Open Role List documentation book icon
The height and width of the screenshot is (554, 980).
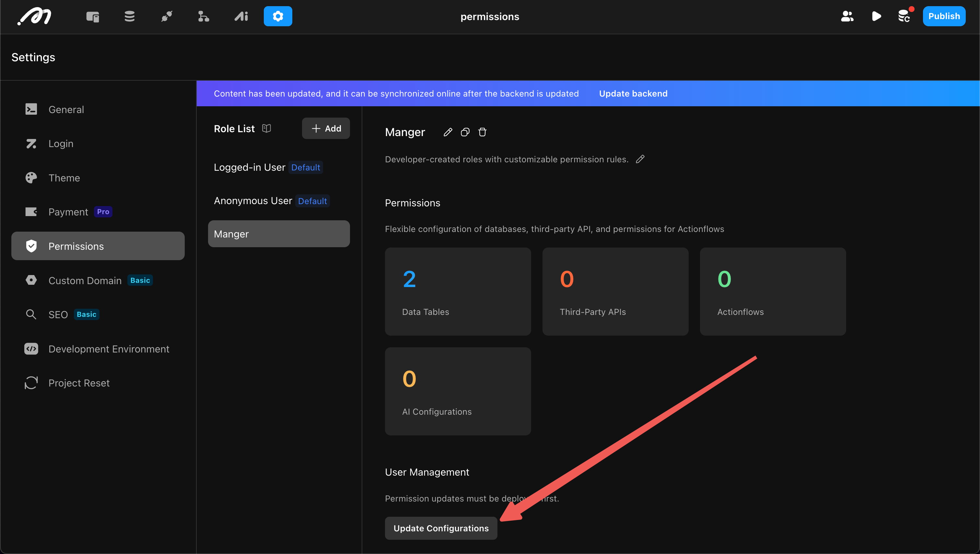(x=266, y=128)
